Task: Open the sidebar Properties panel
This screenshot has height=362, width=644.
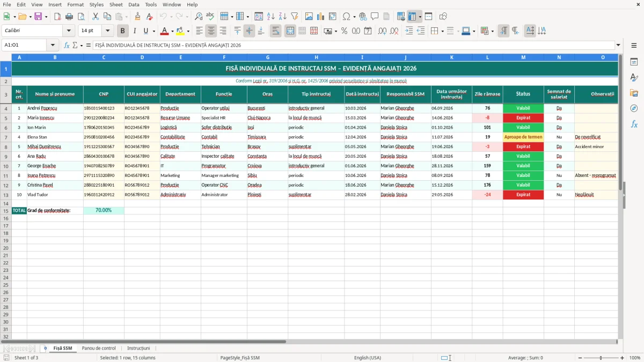Action: click(x=634, y=62)
